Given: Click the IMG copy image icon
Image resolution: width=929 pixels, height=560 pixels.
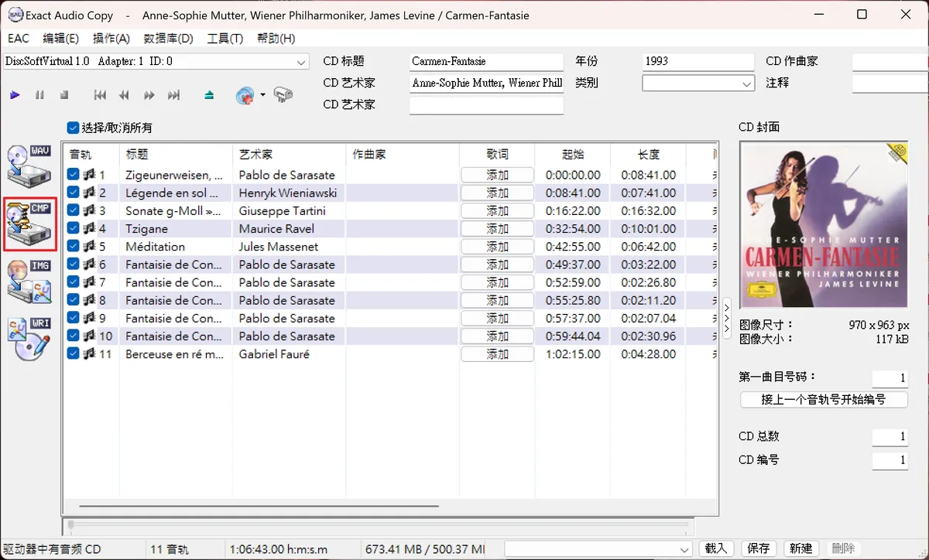Looking at the screenshot, I should click(x=29, y=282).
